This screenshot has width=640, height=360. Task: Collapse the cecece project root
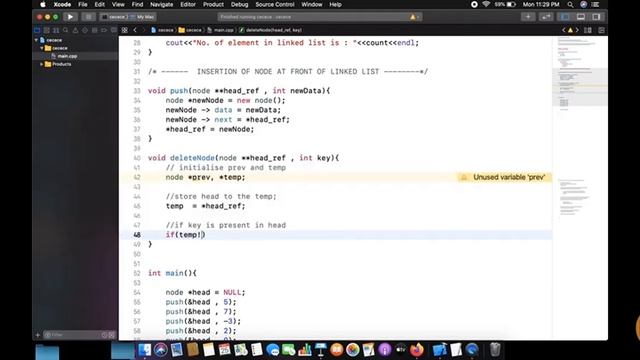coord(36,40)
